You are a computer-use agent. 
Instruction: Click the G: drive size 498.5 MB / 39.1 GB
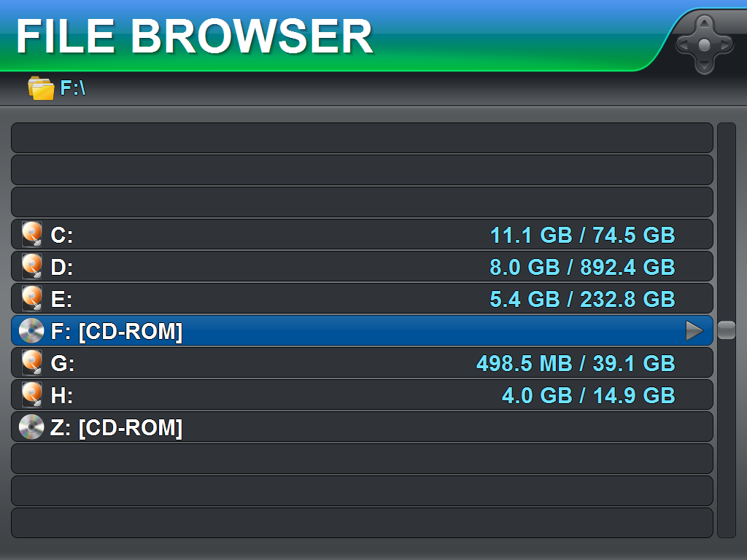pyautogui.click(x=576, y=364)
